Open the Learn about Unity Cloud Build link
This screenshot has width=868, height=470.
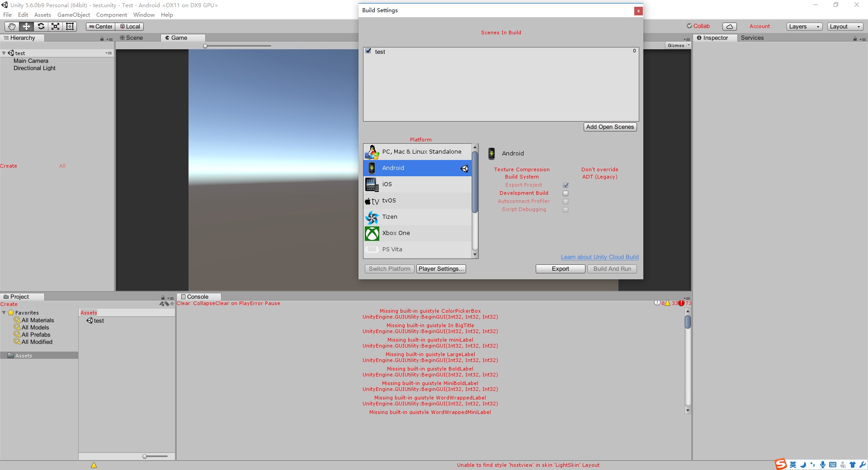click(x=599, y=257)
